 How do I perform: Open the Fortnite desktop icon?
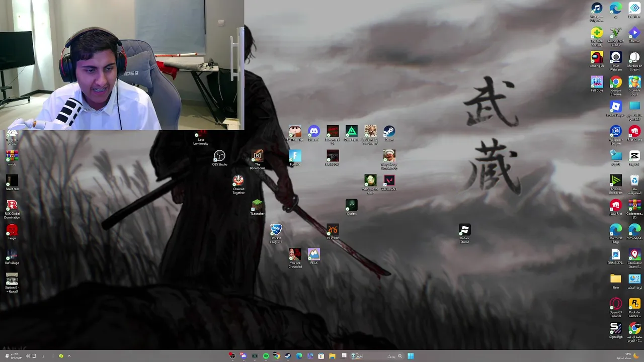[295, 158]
